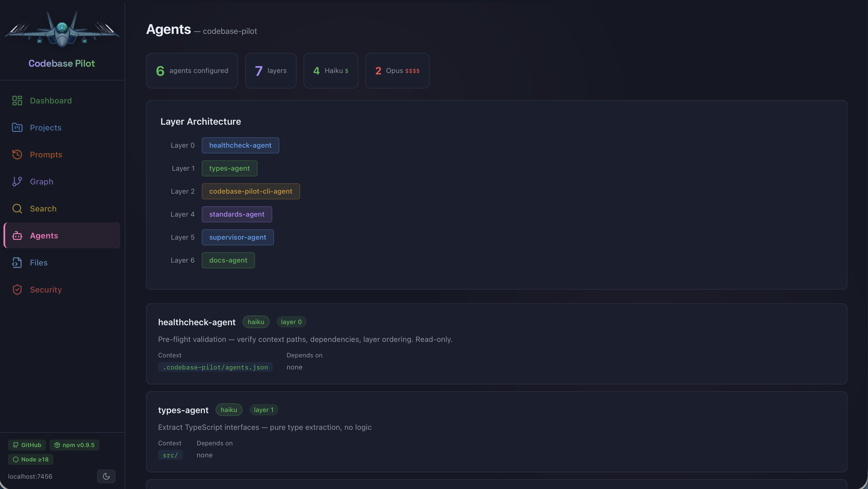Viewport: 868px width, 489px height.
Task: Click the Node ≥18 badge
Action: [x=31, y=459]
